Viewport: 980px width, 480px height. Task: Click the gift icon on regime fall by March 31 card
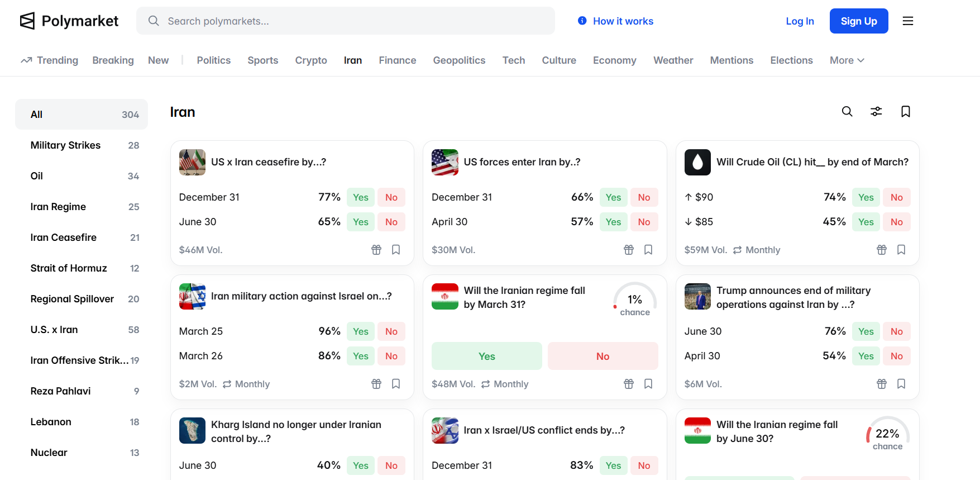click(629, 384)
